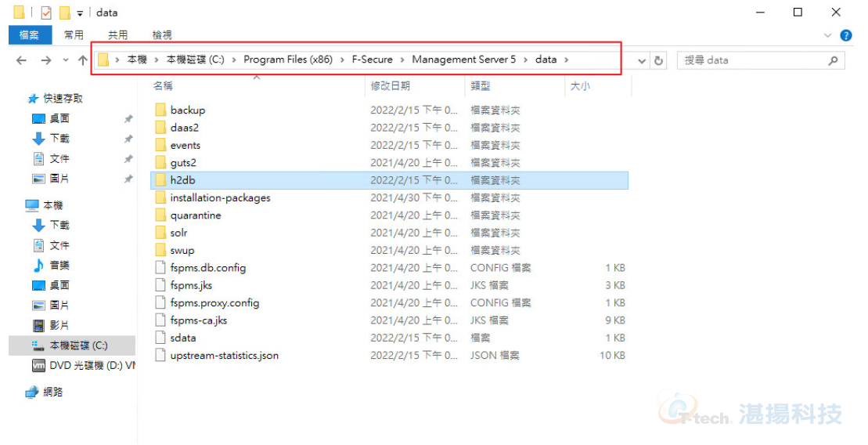Click the JKS 檔案 type of fspms-ca.jks
The height and width of the screenshot is (445, 868).
click(x=489, y=321)
